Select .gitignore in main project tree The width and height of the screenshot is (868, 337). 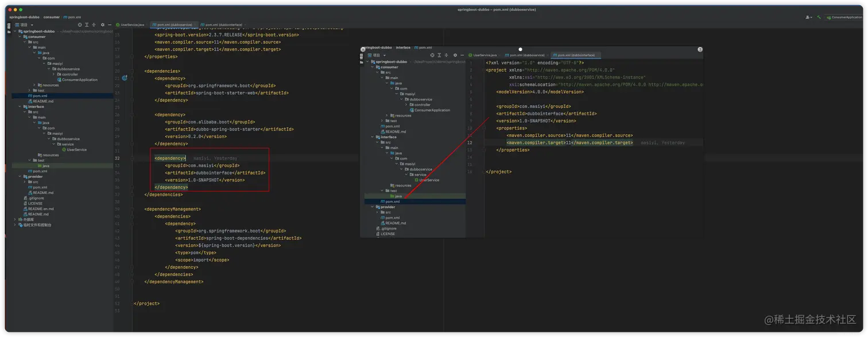tap(36, 198)
